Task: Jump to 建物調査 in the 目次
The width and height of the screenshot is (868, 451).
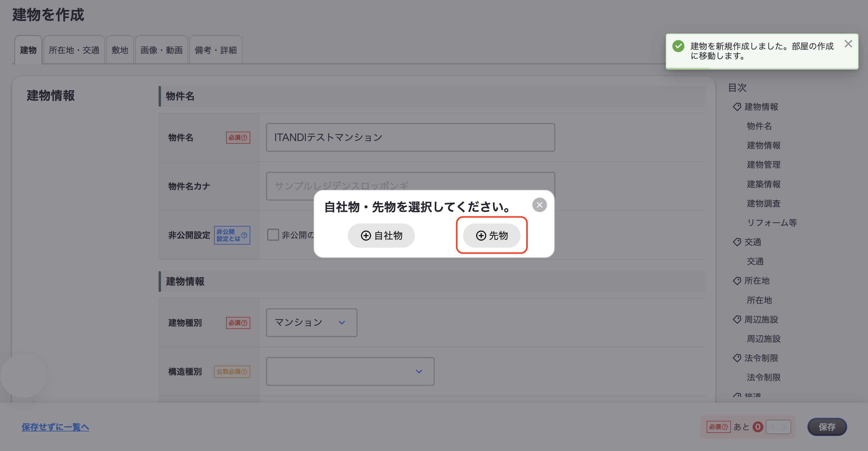Action: point(764,203)
